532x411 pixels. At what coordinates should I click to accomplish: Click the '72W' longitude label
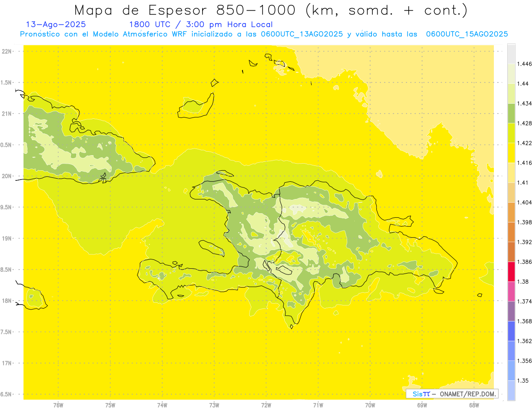[x=266, y=405]
